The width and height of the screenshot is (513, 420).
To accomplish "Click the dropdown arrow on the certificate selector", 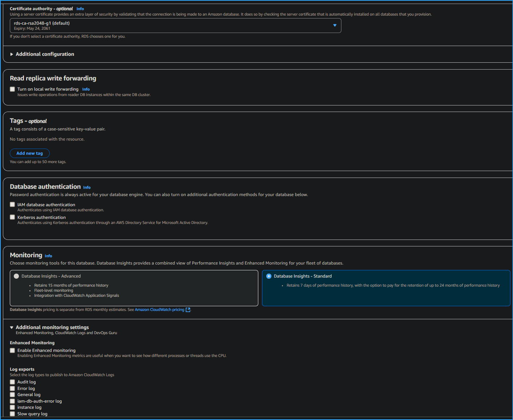I will [x=334, y=25].
